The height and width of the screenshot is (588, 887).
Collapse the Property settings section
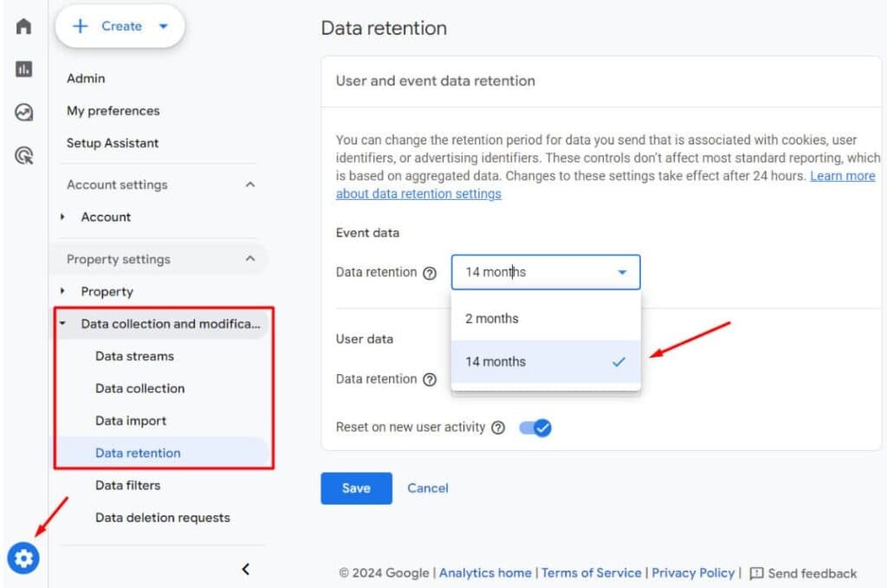[250, 259]
